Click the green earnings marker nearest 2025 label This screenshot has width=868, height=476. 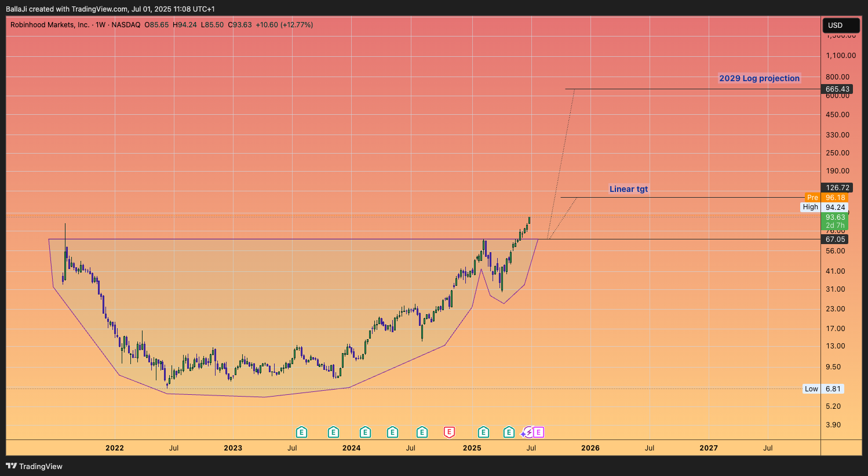pyautogui.click(x=483, y=432)
